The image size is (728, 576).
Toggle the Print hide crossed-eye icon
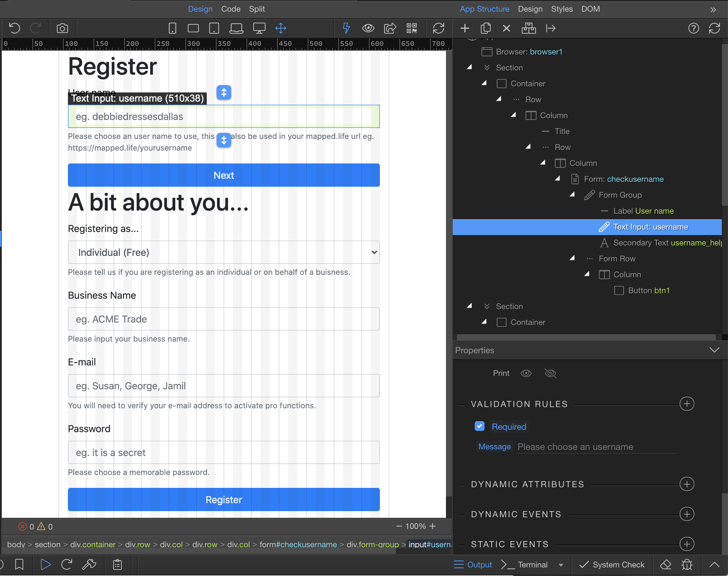(550, 373)
